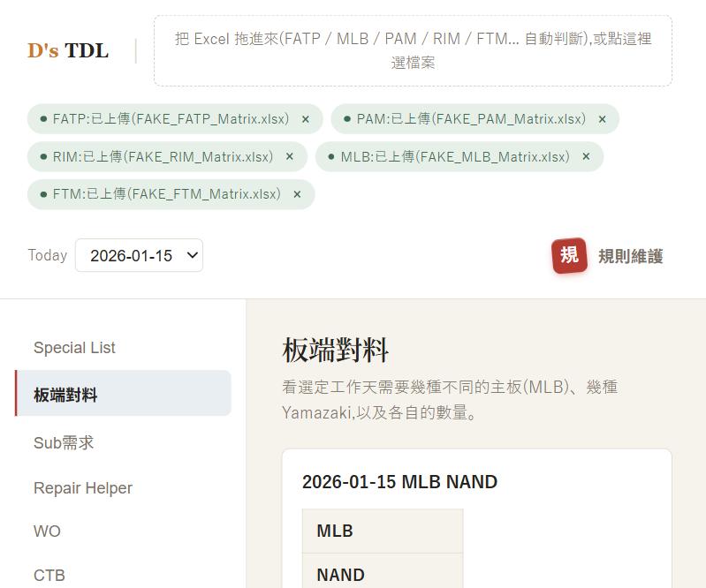Remove the uploaded FTM file chip
This screenshot has width=706, height=588.
(x=297, y=194)
